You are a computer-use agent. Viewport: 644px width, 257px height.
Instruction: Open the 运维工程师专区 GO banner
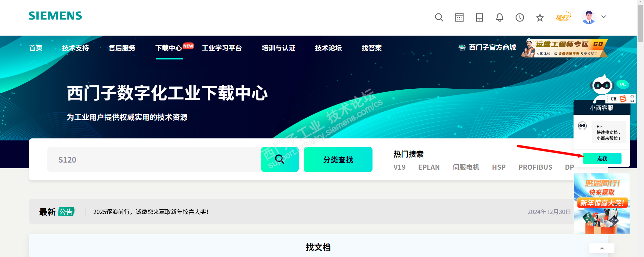pos(564,48)
